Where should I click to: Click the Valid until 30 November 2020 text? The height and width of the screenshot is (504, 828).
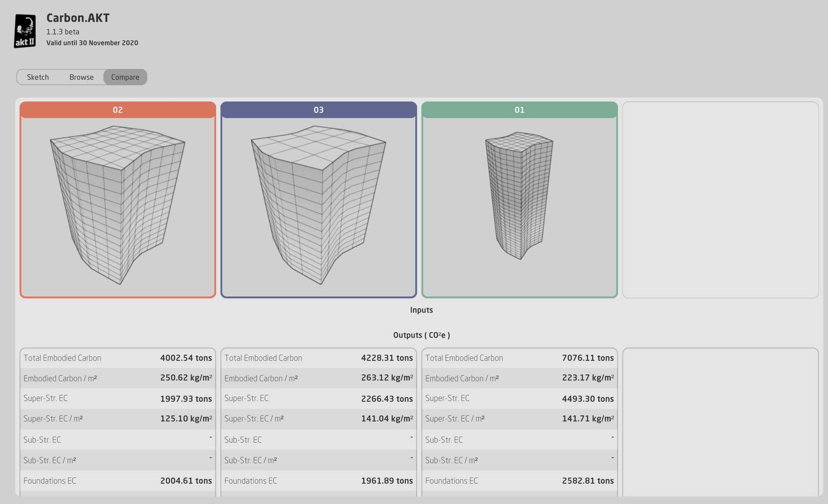click(x=92, y=43)
